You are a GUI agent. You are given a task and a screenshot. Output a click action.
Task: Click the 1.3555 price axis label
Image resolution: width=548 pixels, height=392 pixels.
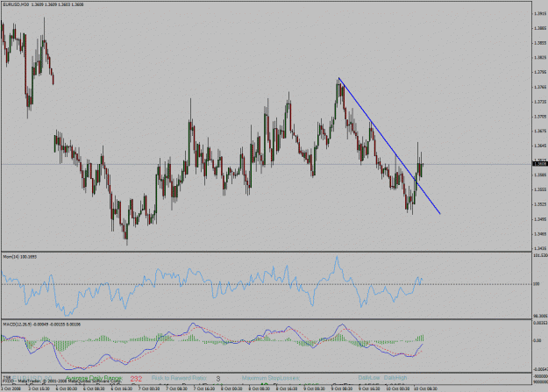tap(540, 189)
